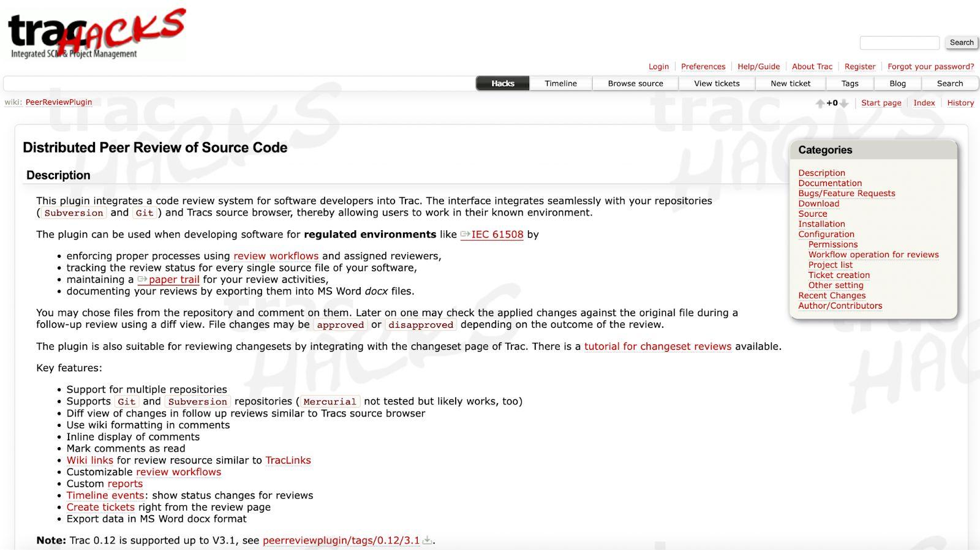Click the Wiki links link
Viewport: 980px width, 550px height.
pyautogui.click(x=89, y=461)
